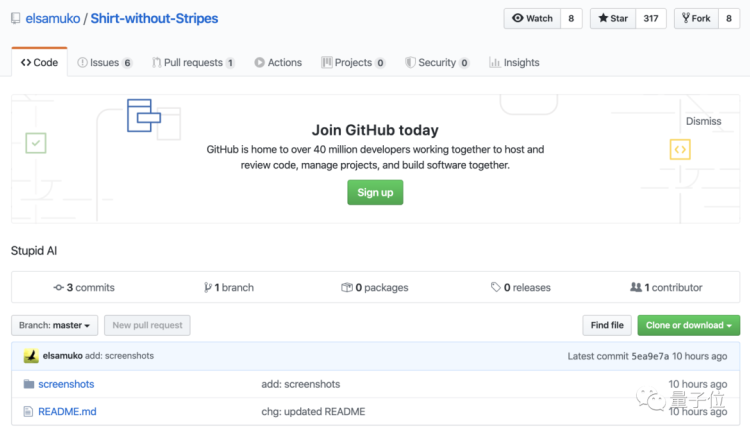
Task: Open the Branch: master dropdown
Action: 55,325
